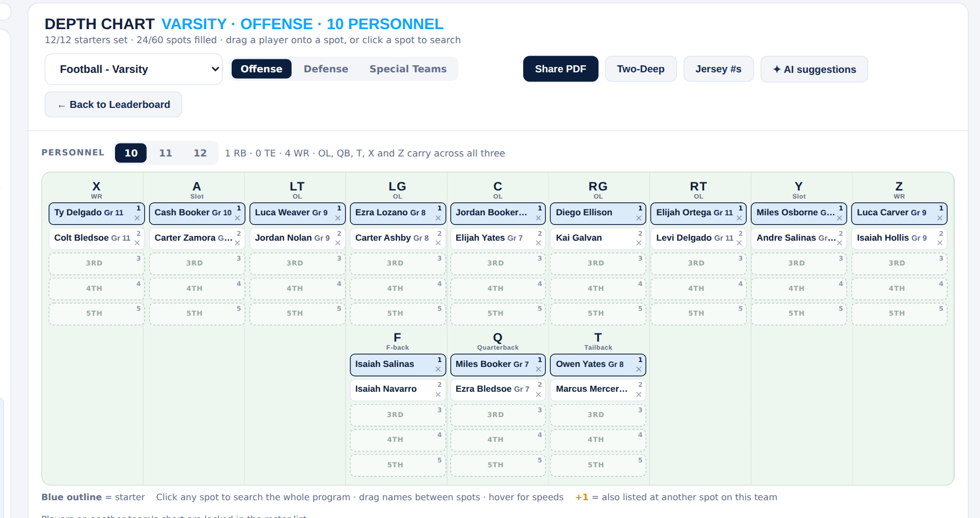
Task: Remove Miles Booker from Quarterback spot
Action: click(x=538, y=370)
